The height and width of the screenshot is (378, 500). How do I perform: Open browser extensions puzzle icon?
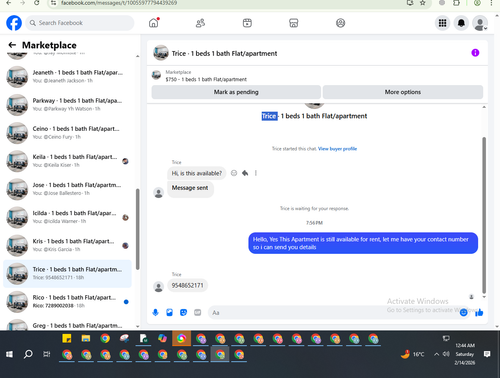coord(456,3)
